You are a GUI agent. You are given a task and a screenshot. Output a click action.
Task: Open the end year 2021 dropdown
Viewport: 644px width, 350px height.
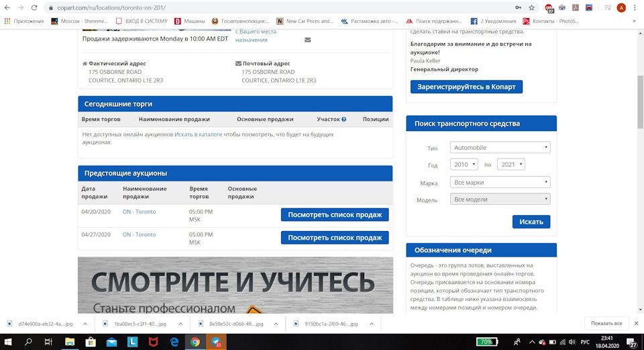(511, 165)
